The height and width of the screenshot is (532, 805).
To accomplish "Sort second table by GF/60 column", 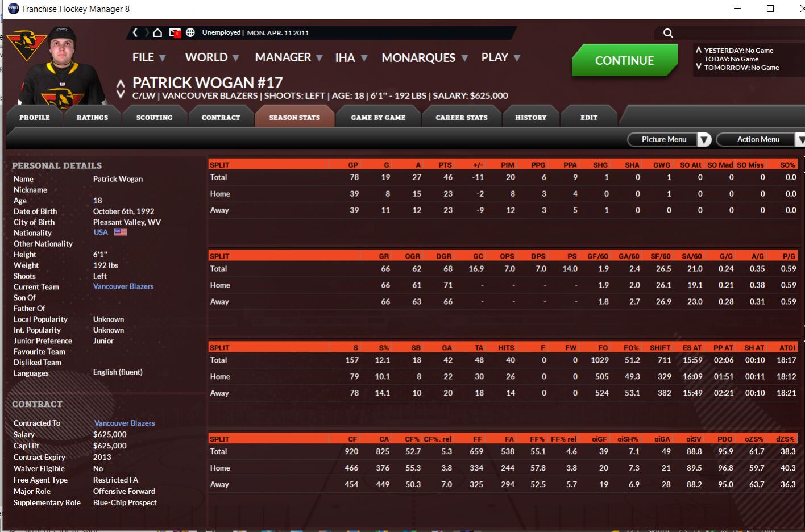I will pos(597,256).
